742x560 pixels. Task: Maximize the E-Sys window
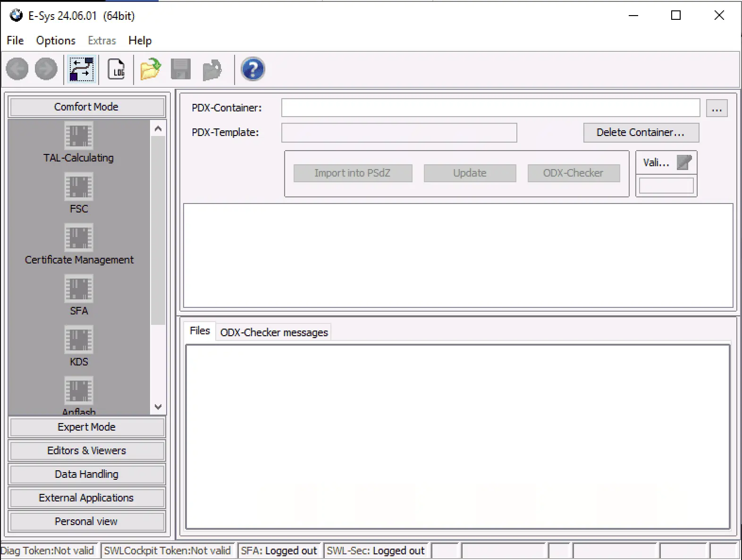point(676,16)
